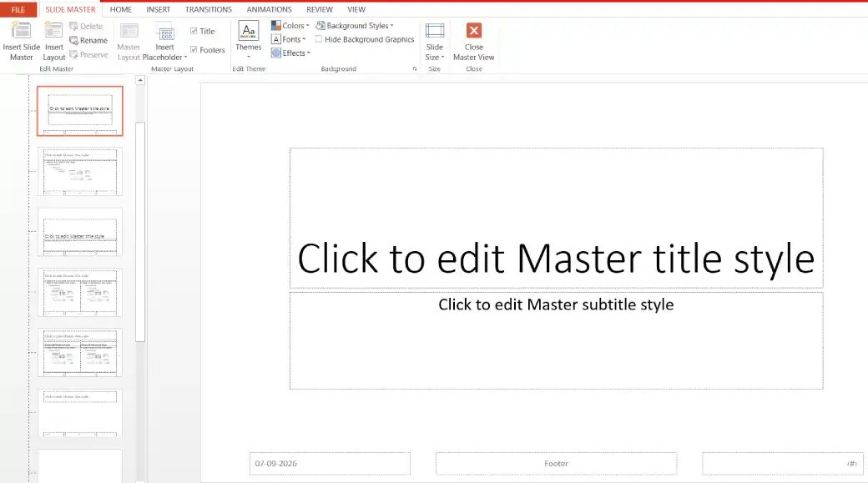This screenshot has width=868, height=483.
Task: Click the Insert Layout icon
Action: pos(53,32)
